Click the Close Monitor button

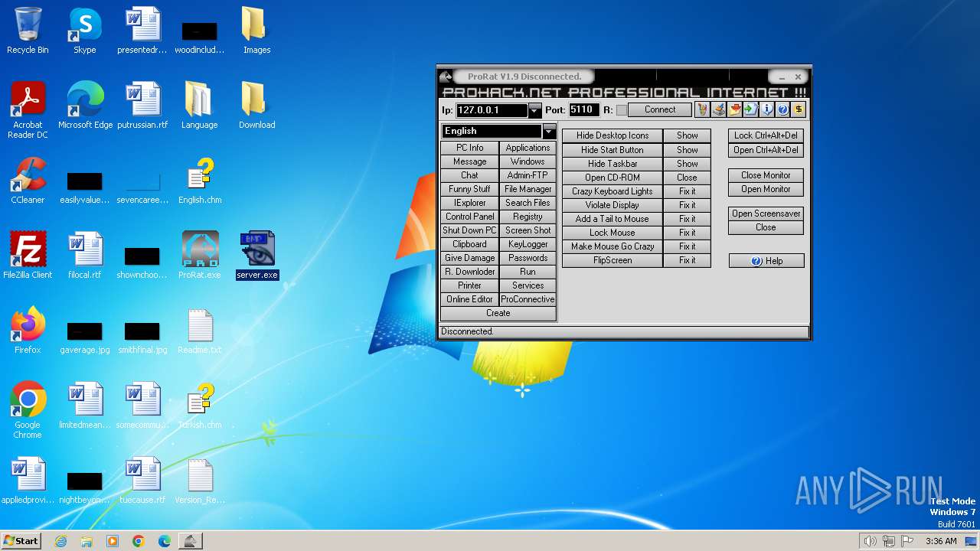[766, 175]
